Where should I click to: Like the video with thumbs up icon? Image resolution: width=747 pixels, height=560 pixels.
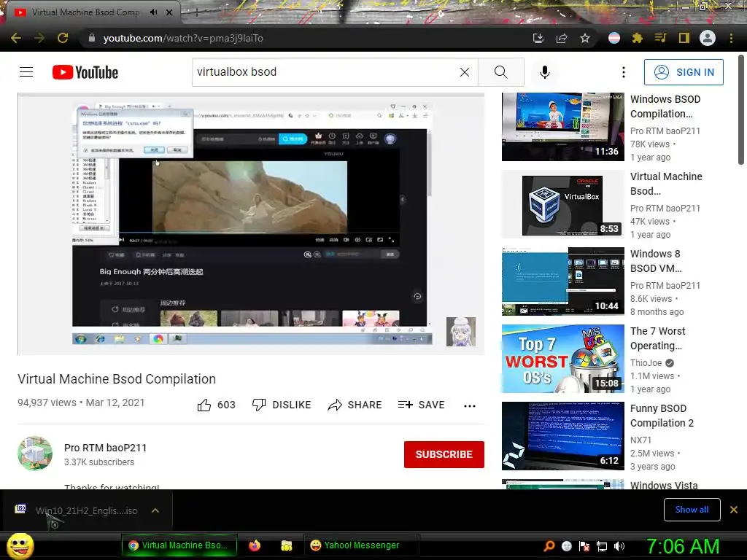click(204, 405)
